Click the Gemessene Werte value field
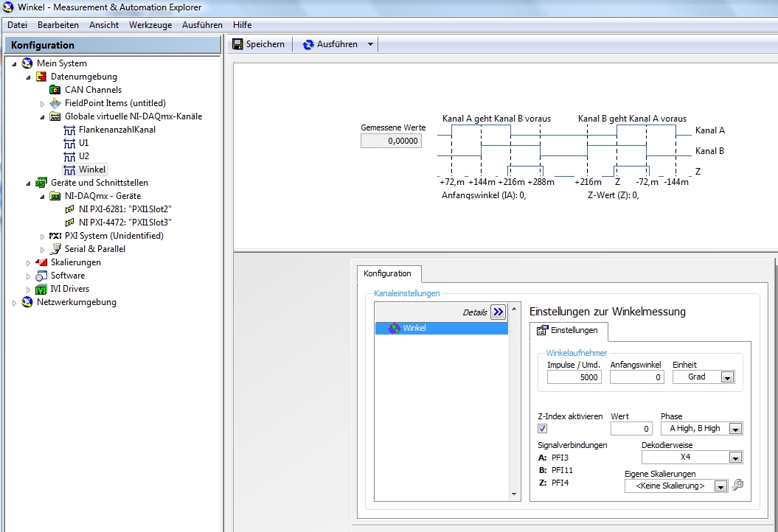778x532 pixels. [391, 141]
